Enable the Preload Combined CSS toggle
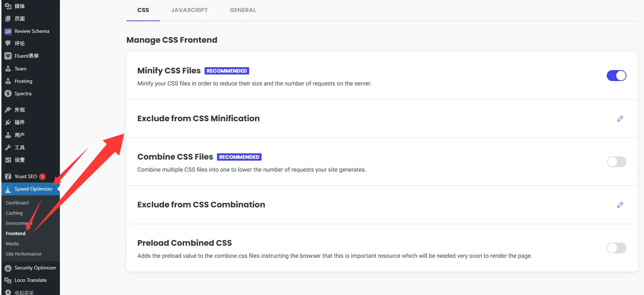This screenshot has height=295, width=644. pos(617,248)
